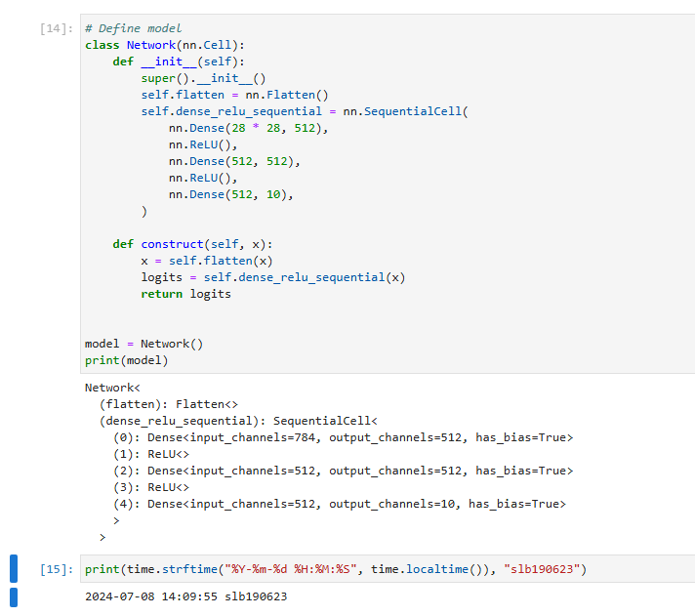
Task: Click the 'print(model)' line
Action: click(x=126, y=360)
